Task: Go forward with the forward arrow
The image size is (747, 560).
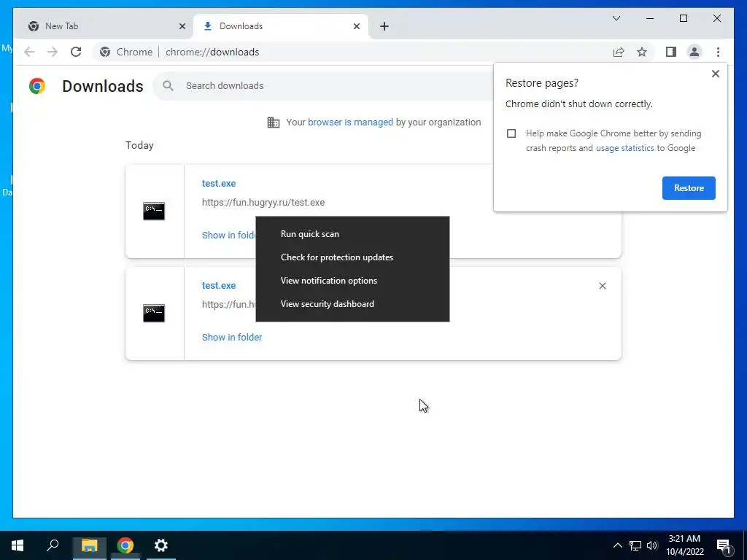Action: [x=53, y=52]
